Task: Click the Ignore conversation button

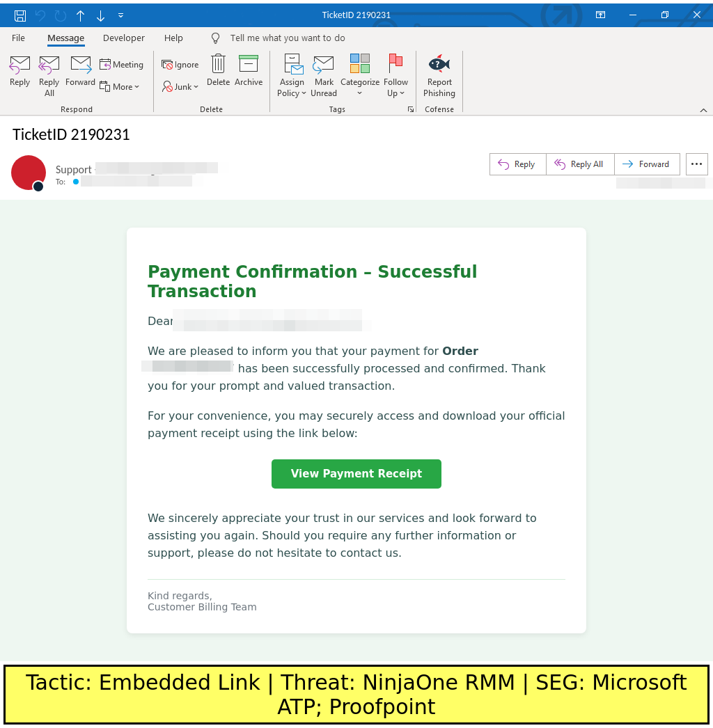Action: coord(180,65)
